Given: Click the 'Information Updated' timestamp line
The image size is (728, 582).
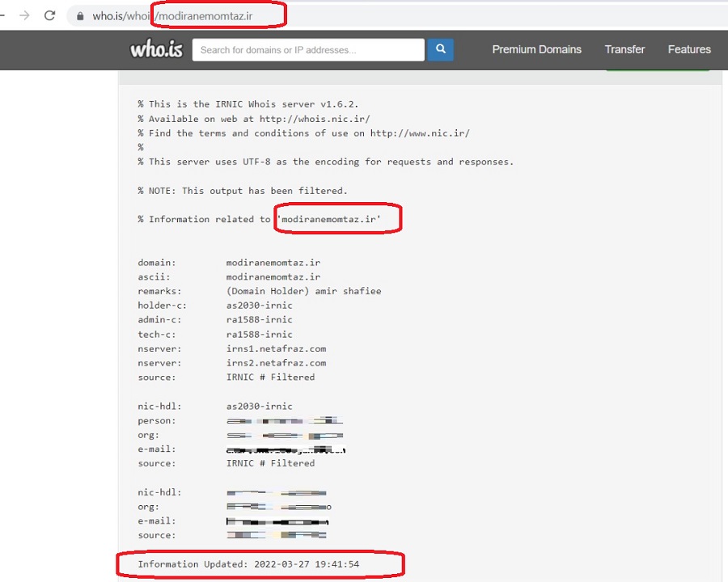Looking at the screenshot, I should (x=248, y=564).
